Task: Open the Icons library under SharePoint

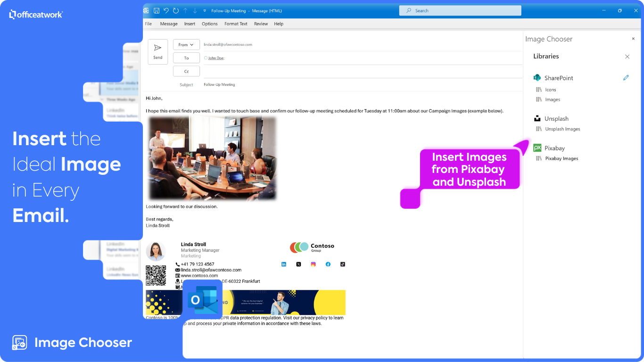Action: [551, 90]
